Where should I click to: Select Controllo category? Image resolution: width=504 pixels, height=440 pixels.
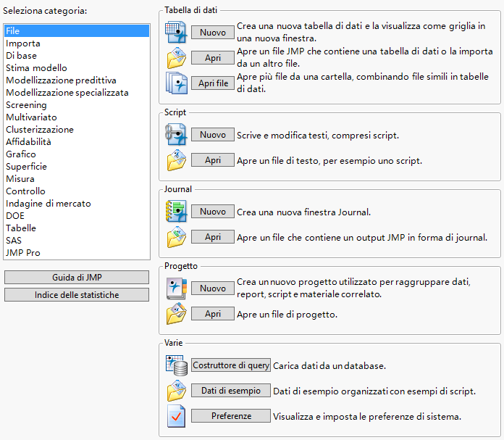coord(77,191)
